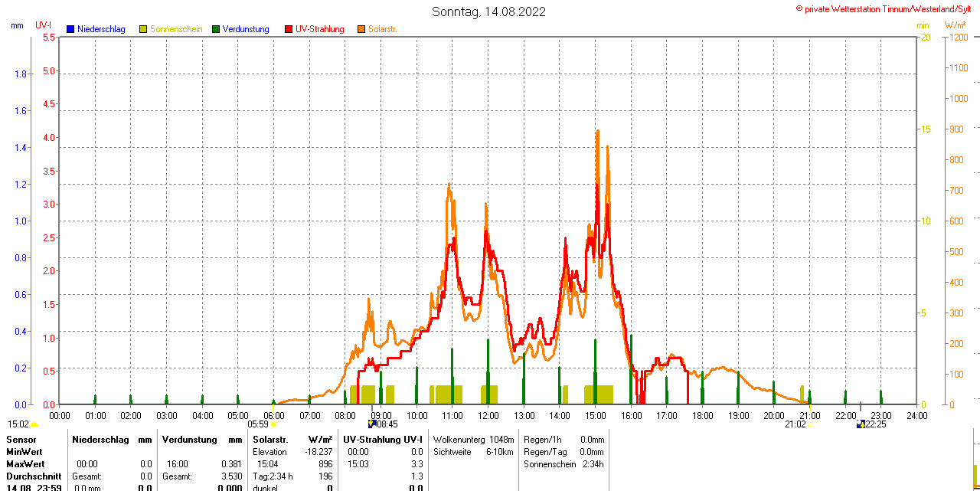Click the moonrise icon next to 22:25

pyautogui.click(x=861, y=424)
